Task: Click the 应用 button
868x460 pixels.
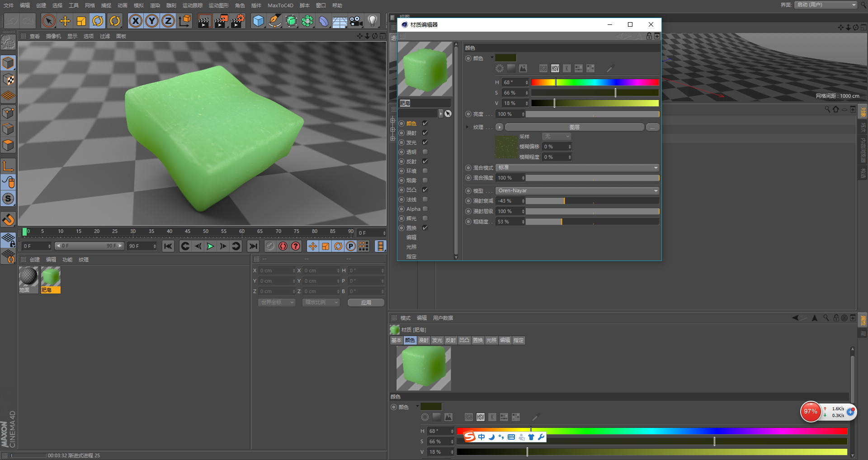Action: [x=366, y=303]
